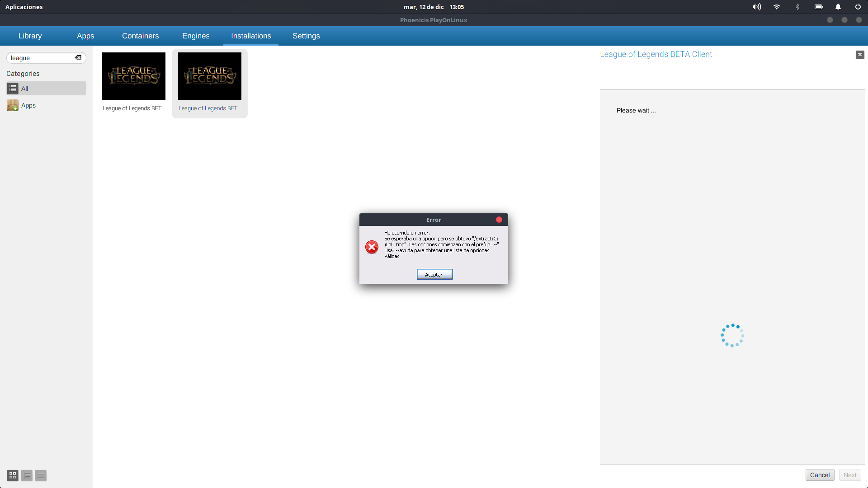The width and height of the screenshot is (868, 488).
Task: Click Aceptar in the error dialog
Action: pyautogui.click(x=434, y=275)
